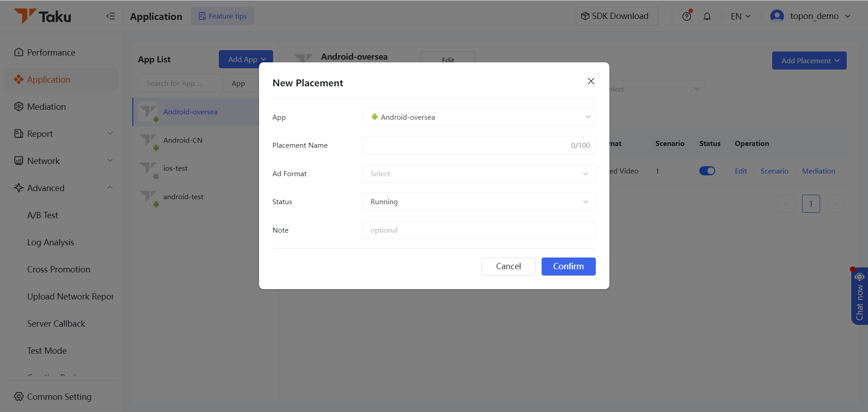Image resolution: width=868 pixels, height=412 pixels.
Task: Click the Confirm button
Action: (x=568, y=267)
